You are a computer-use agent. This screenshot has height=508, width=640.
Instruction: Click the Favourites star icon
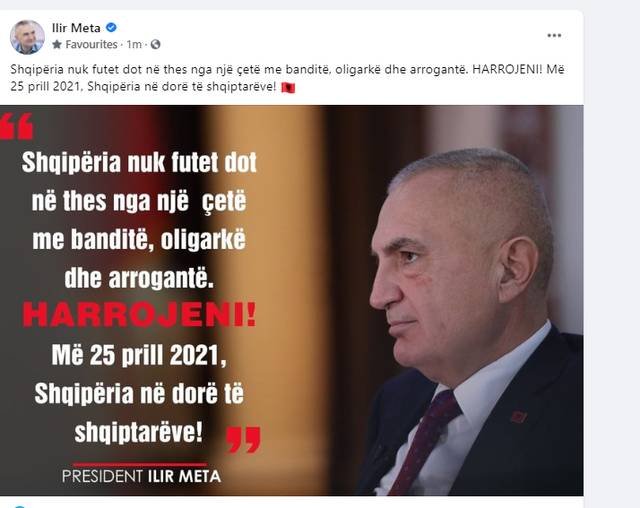tap(57, 44)
